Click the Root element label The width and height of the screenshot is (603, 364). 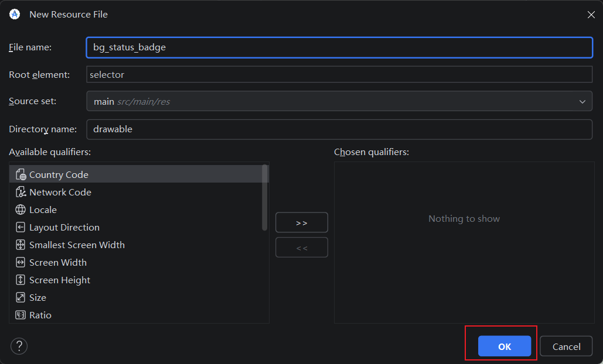tap(39, 74)
